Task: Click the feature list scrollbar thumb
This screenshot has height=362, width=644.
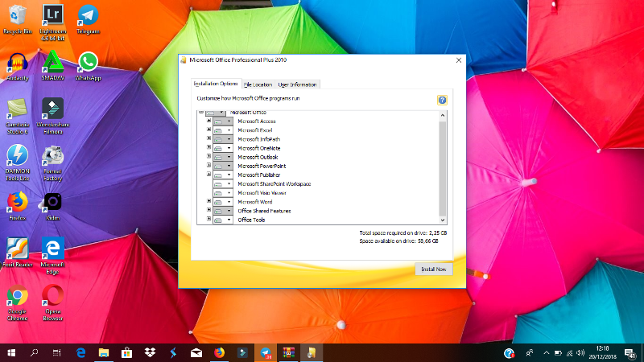Action: (x=442, y=168)
